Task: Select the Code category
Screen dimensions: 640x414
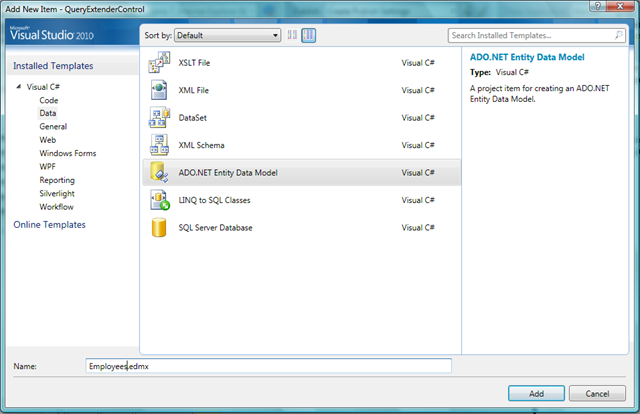Action: tap(49, 100)
